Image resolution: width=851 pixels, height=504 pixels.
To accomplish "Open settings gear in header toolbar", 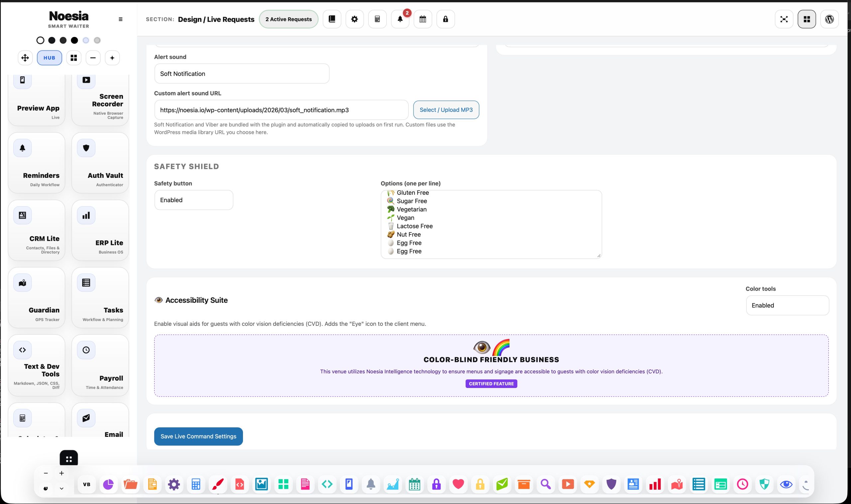I will click(x=354, y=19).
